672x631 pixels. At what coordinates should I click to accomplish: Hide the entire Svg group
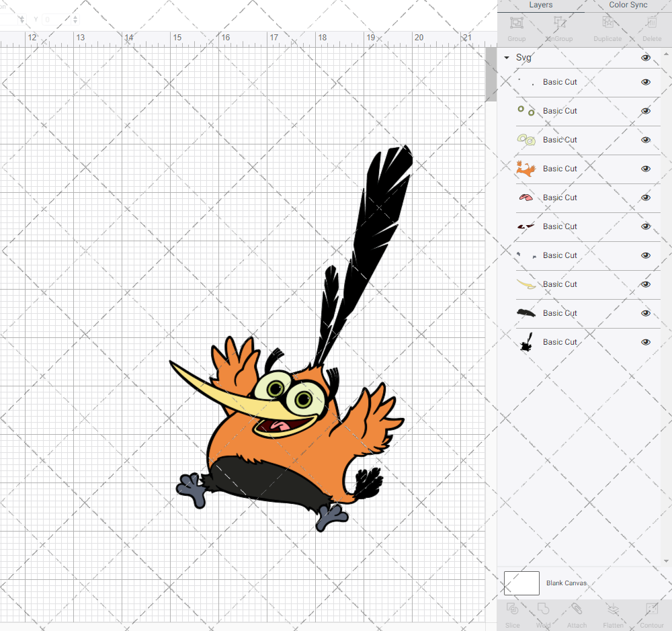[x=646, y=58]
